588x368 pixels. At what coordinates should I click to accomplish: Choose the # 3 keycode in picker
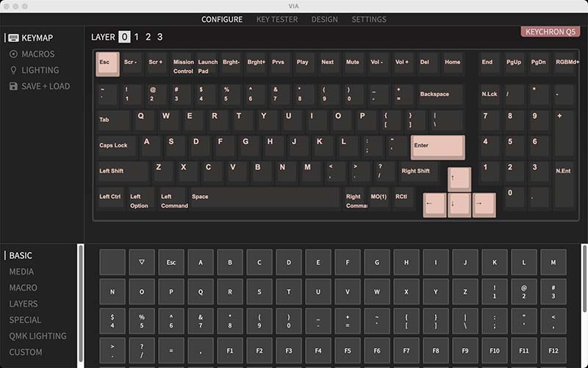(553, 291)
